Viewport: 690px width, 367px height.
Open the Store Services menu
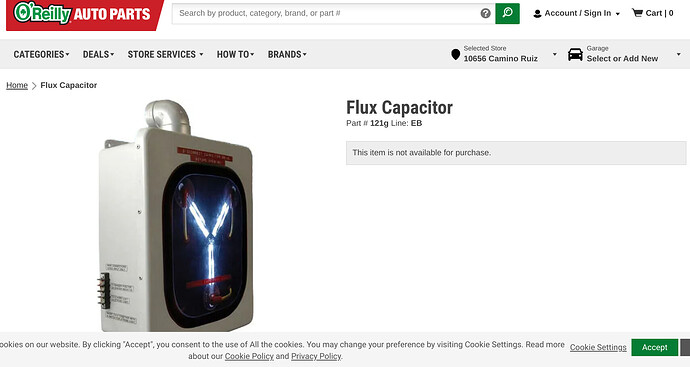(165, 54)
